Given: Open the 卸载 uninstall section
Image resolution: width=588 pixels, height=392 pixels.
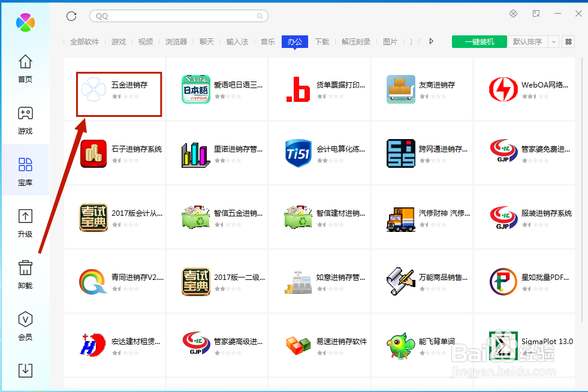Looking at the screenshot, I should (x=25, y=275).
